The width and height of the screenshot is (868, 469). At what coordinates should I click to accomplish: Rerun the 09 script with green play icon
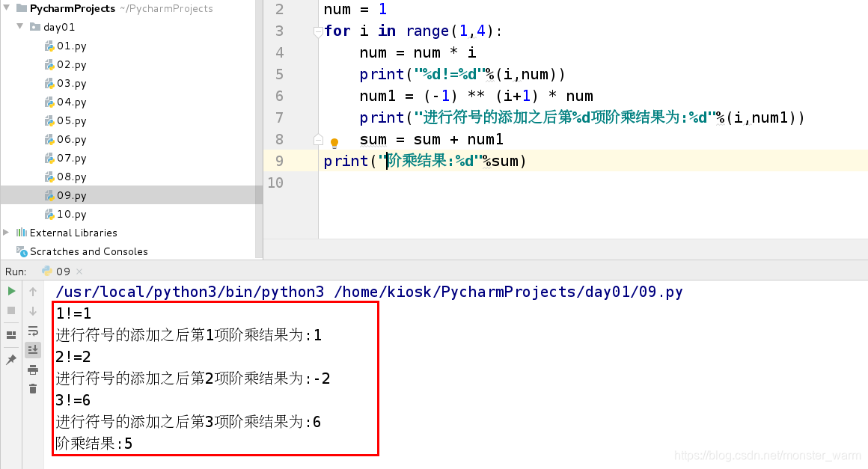click(11, 291)
